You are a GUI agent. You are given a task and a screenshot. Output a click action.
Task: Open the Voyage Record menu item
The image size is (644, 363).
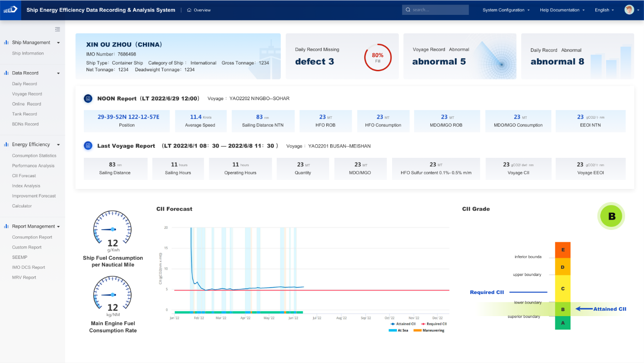(27, 94)
